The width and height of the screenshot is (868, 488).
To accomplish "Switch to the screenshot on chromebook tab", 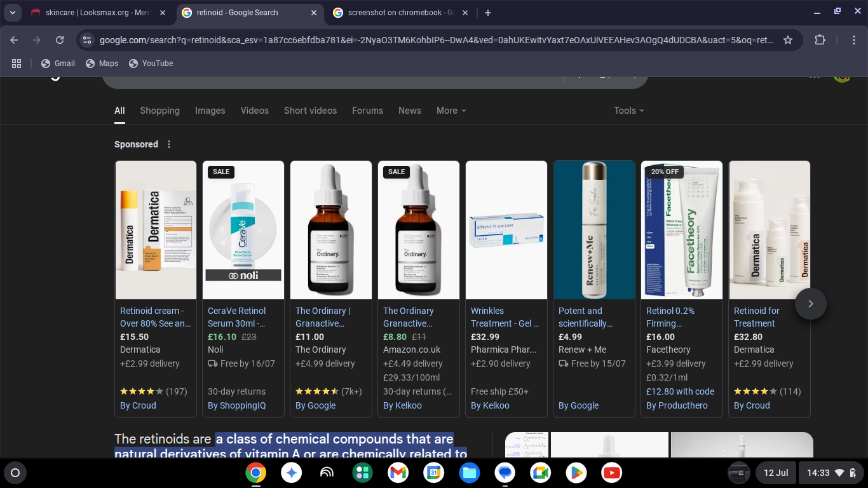I will (x=400, y=13).
